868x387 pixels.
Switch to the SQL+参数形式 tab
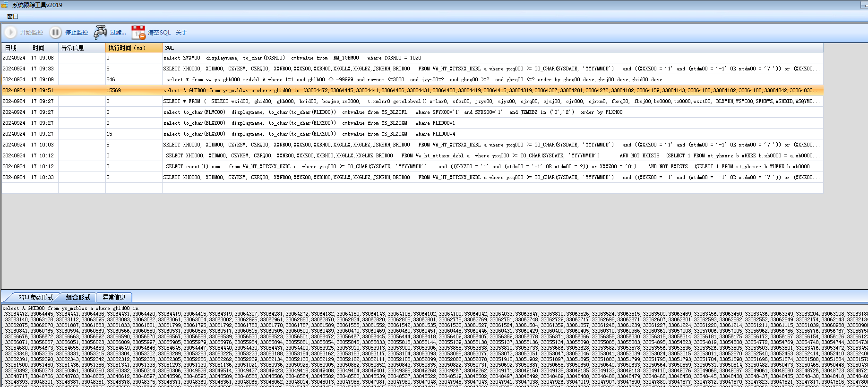(35, 297)
